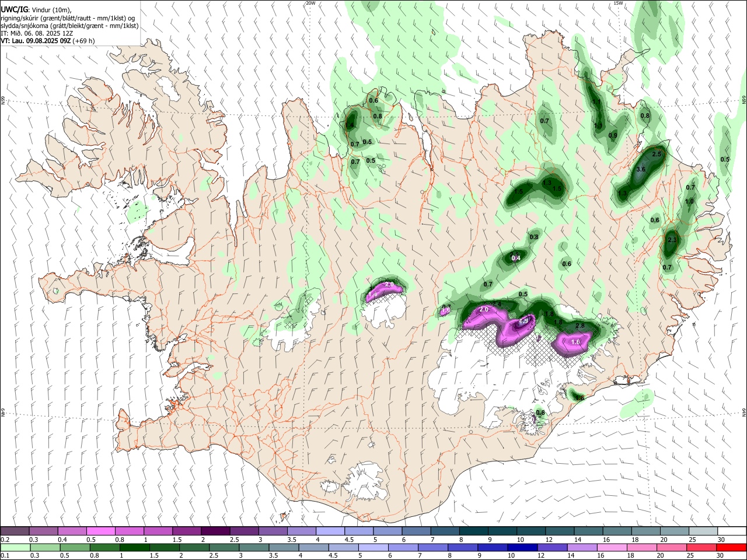Click the 'IT: Mið. 06. 08. 2025 12Z' line
747x560 pixels.
click(37, 33)
